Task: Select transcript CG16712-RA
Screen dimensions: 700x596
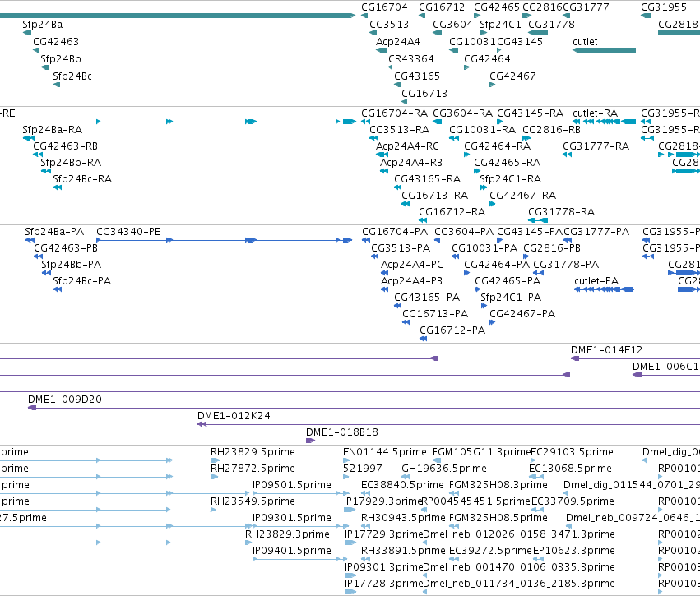Action: pyautogui.click(x=452, y=212)
